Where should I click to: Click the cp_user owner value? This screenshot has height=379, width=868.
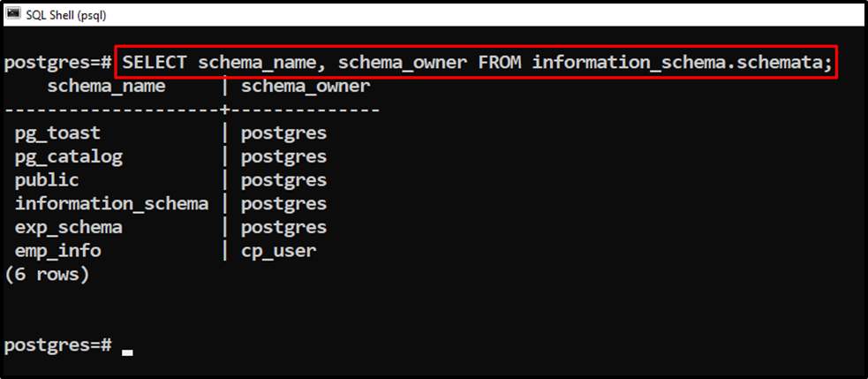click(278, 251)
